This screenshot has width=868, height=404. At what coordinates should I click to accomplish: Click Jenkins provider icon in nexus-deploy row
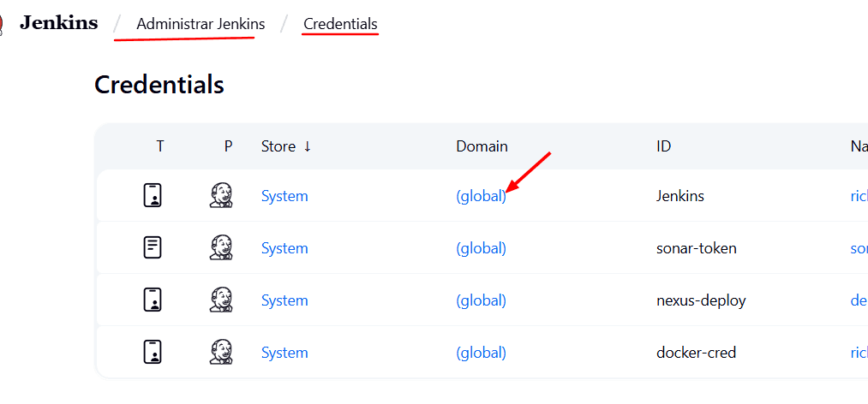pyautogui.click(x=221, y=300)
